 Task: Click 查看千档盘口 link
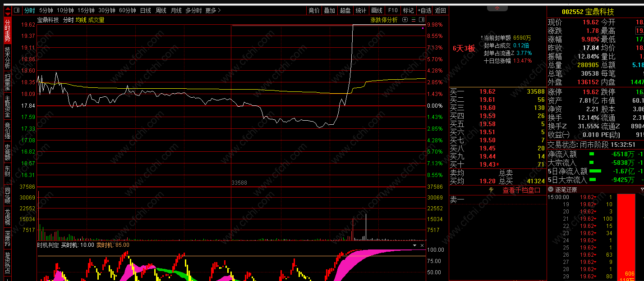point(521,190)
